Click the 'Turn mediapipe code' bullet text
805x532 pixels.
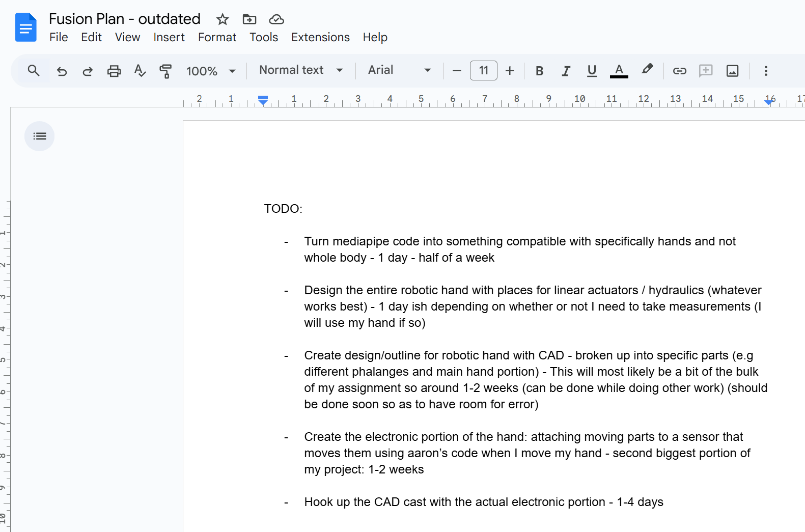coord(520,249)
